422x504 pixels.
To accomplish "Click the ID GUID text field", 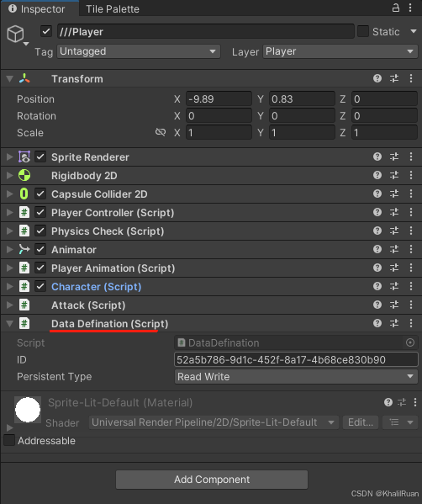I will [x=296, y=359].
